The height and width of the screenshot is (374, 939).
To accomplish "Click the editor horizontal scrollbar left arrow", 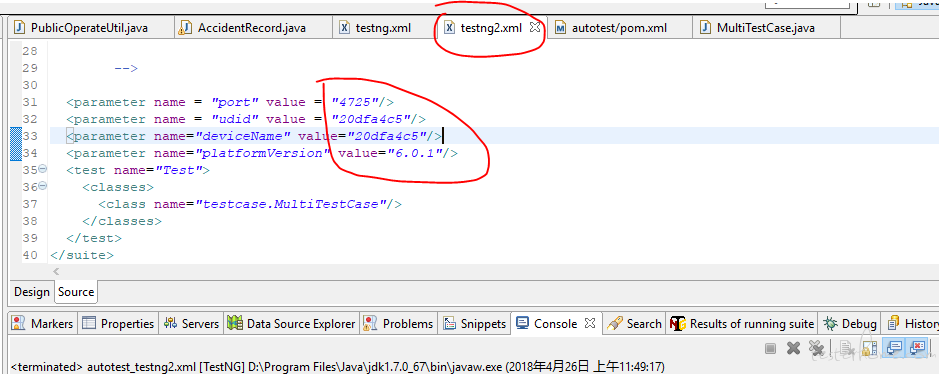I will [57, 272].
